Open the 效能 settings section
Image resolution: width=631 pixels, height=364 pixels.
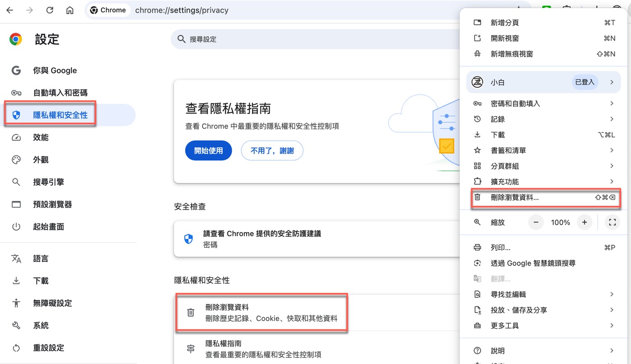[68, 137]
